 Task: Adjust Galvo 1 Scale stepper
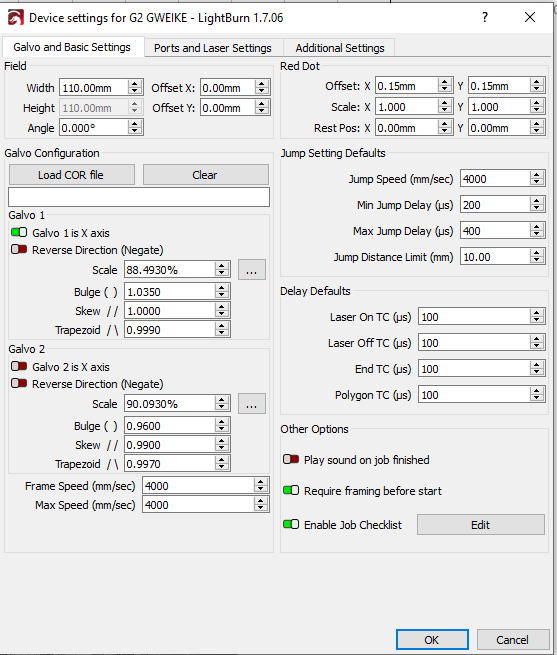pos(222,269)
